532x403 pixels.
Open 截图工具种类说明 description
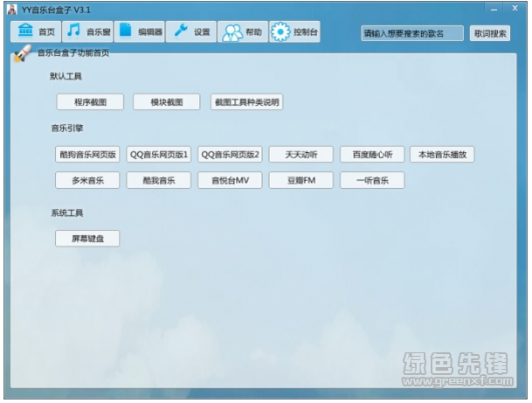(246, 102)
